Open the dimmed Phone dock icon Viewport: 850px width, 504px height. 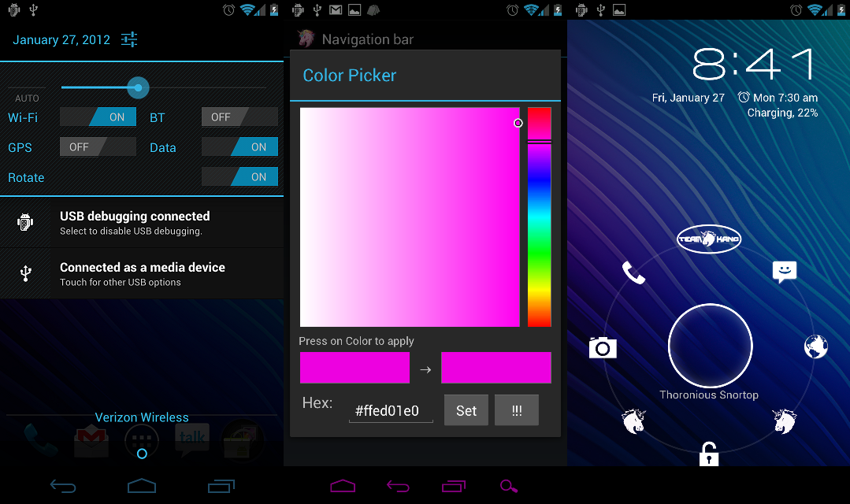(x=41, y=440)
